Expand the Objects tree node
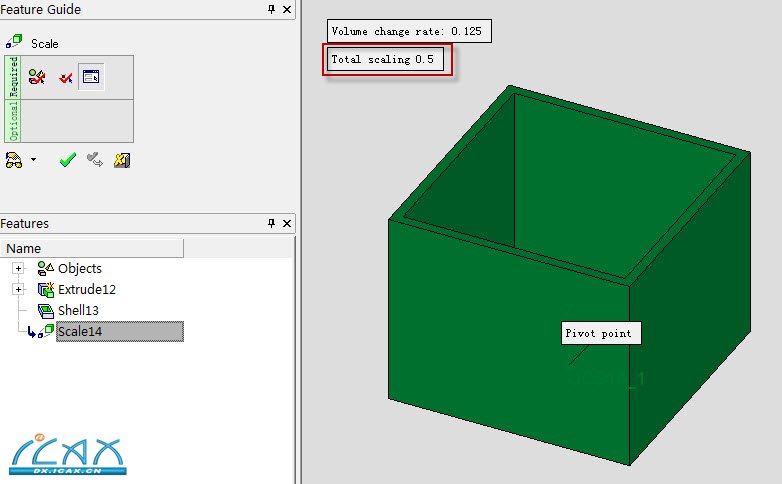Viewport: 782px width, 484px height. click(x=18, y=268)
